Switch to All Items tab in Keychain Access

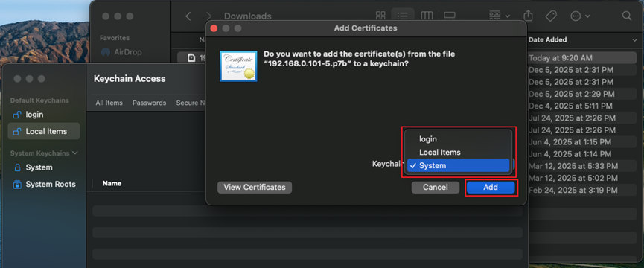click(109, 103)
